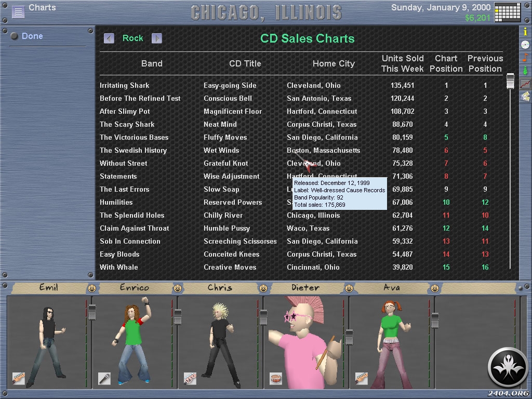Switch to next genre with right arrow
Screen dimensions: 532x399
157,38
